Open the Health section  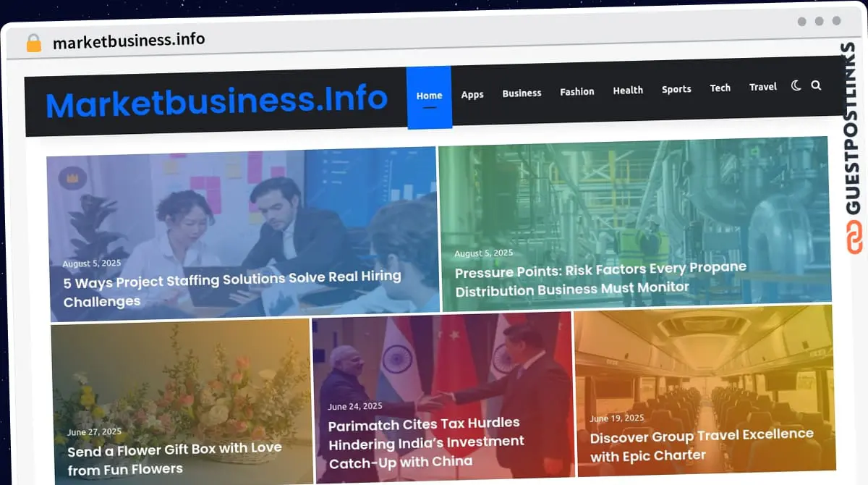click(x=628, y=90)
